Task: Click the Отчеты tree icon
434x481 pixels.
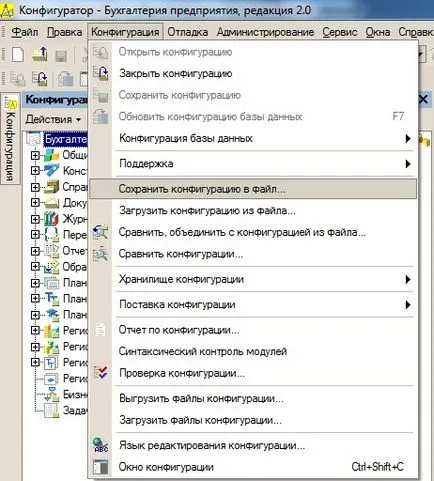Action: tap(52, 251)
